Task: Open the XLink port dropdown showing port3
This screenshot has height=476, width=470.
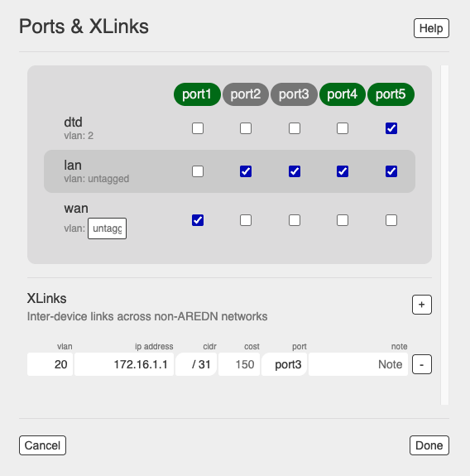Action: click(x=285, y=364)
